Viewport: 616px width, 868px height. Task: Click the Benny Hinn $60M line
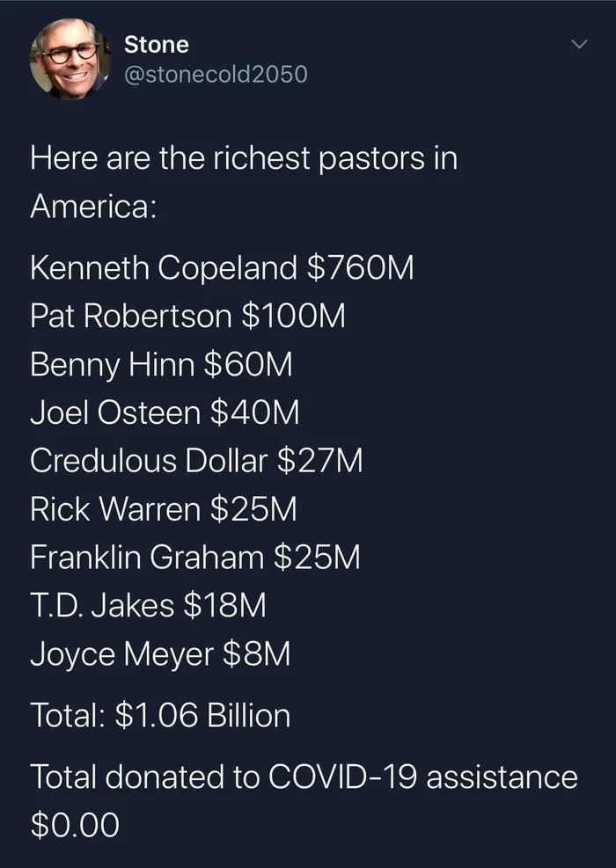coord(161,365)
